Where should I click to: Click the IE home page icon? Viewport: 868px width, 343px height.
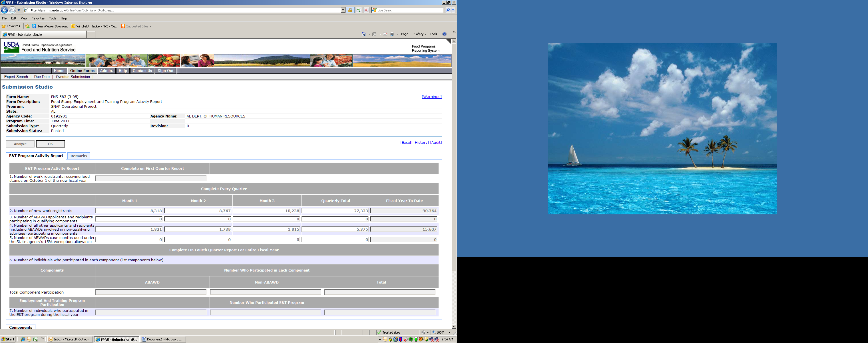pyautogui.click(x=364, y=34)
